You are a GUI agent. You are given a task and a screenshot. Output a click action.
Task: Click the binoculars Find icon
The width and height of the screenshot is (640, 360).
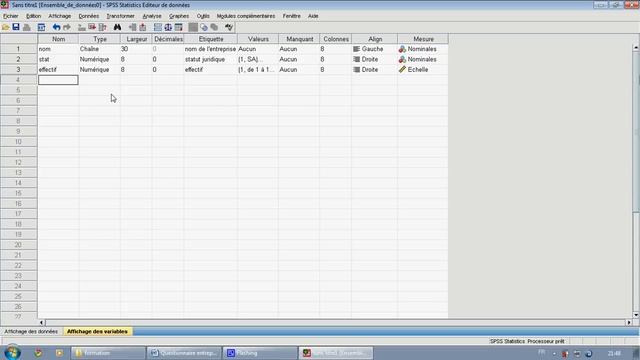pos(117,27)
